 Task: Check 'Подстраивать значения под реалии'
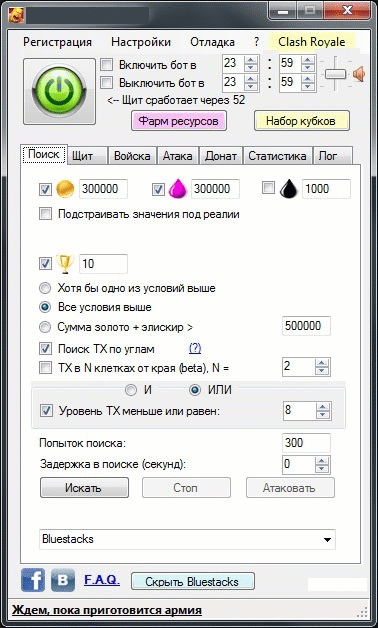45,214
